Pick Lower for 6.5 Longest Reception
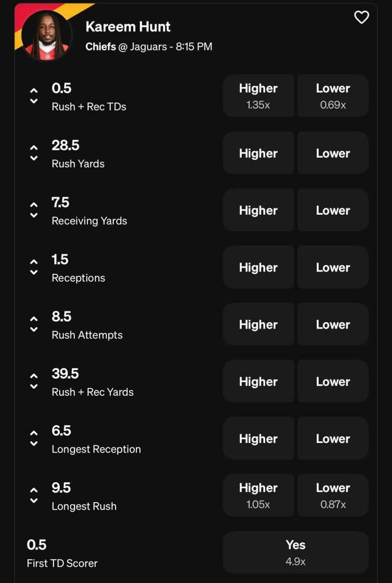This screenshot has height=583, width=392. (x=333, y=438)
